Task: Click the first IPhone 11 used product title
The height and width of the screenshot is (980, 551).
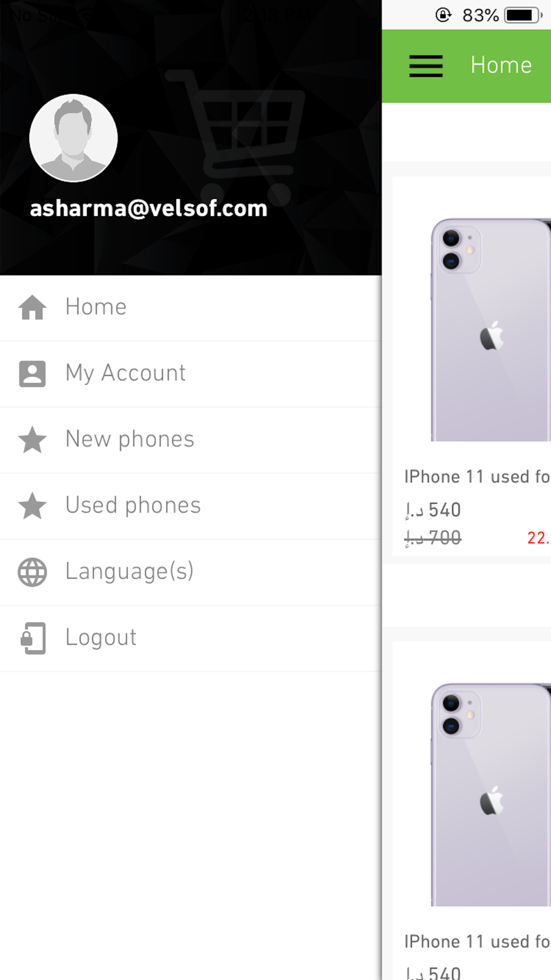Action: coord(477,477)
